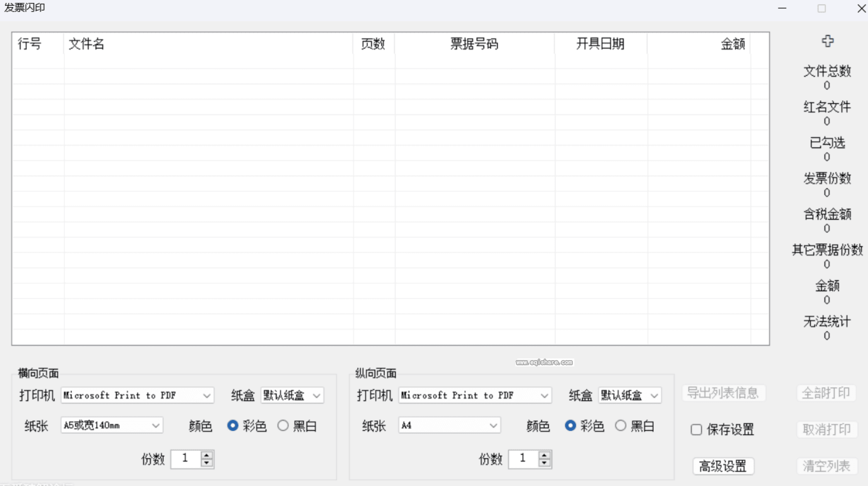The height and width of the screenshot is (486, 868).
Task: Click the 票据号码 column header
Action: pyautogui.click(x=474, y=44)
